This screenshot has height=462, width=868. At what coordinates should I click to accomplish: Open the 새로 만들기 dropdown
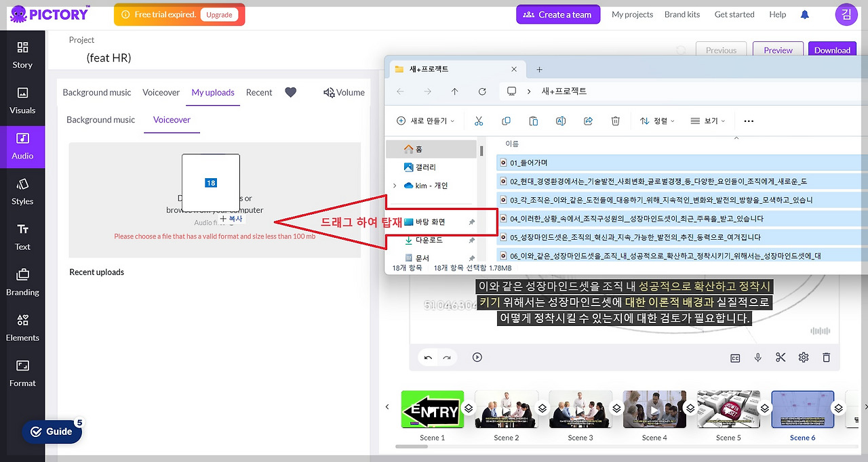pyautogui.click(x=425, y=121)
